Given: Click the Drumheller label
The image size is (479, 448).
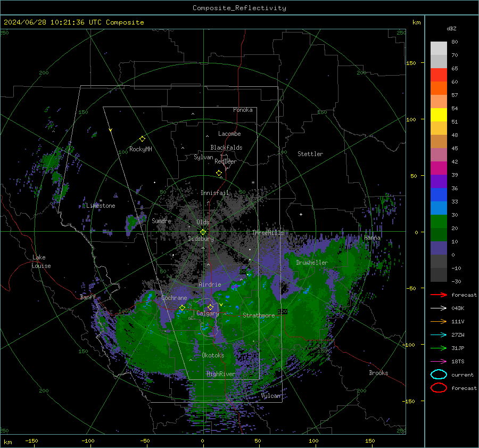Looking at the screenshot, I should 312,263.
